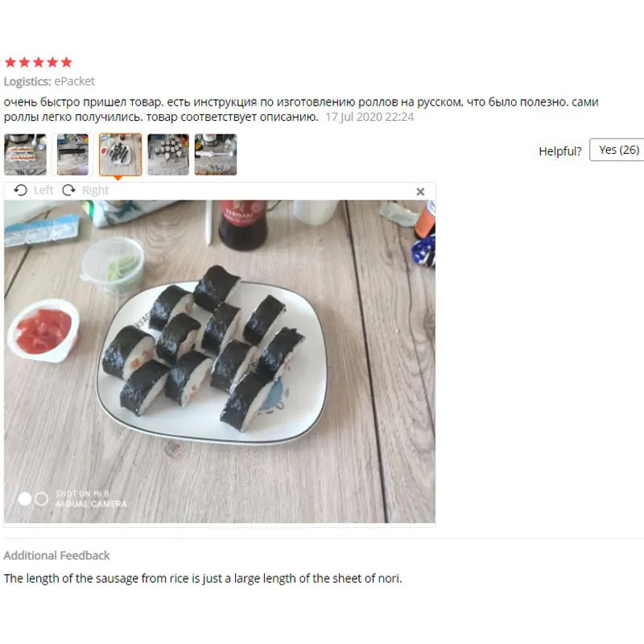Screen dimensions: 644x644
Task: Click the rotate left arrow icon
Action: pyautogui.click(x=20, y=190)
